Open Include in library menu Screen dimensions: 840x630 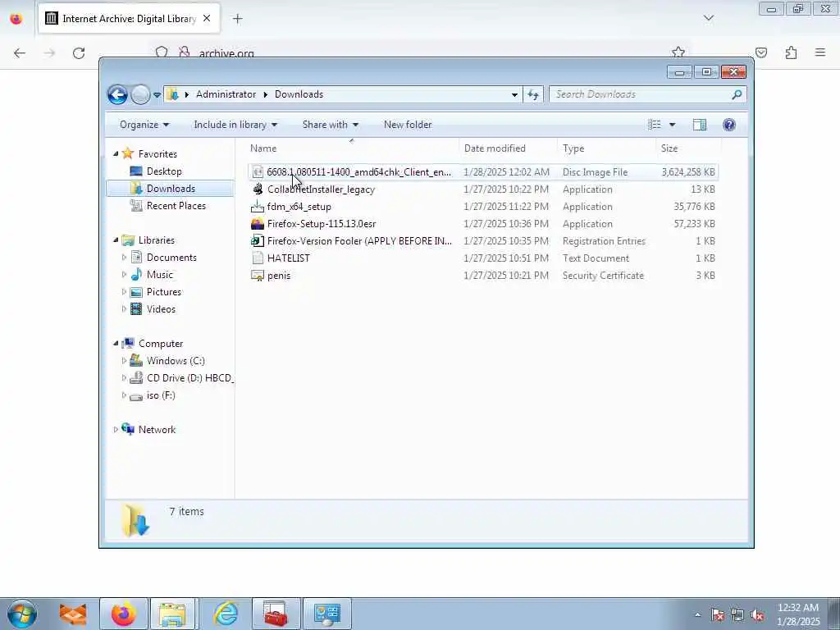(x=235, y=125)
